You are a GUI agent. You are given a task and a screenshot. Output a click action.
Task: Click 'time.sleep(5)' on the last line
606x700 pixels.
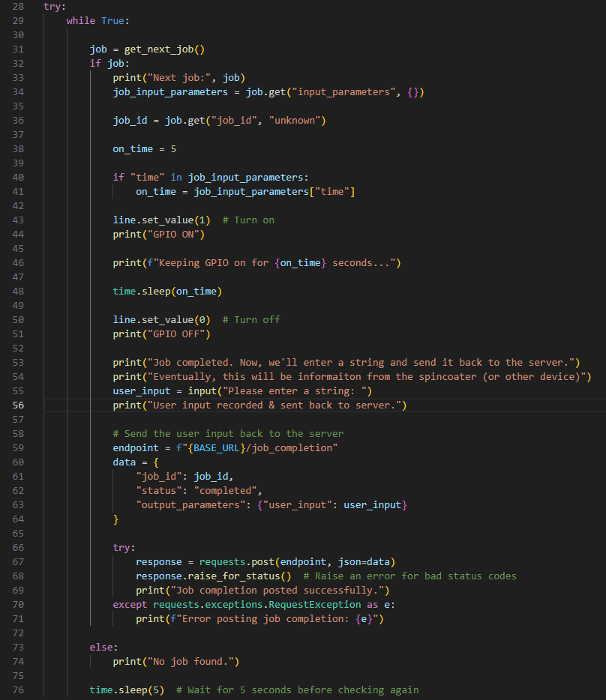tap(127, 690)
